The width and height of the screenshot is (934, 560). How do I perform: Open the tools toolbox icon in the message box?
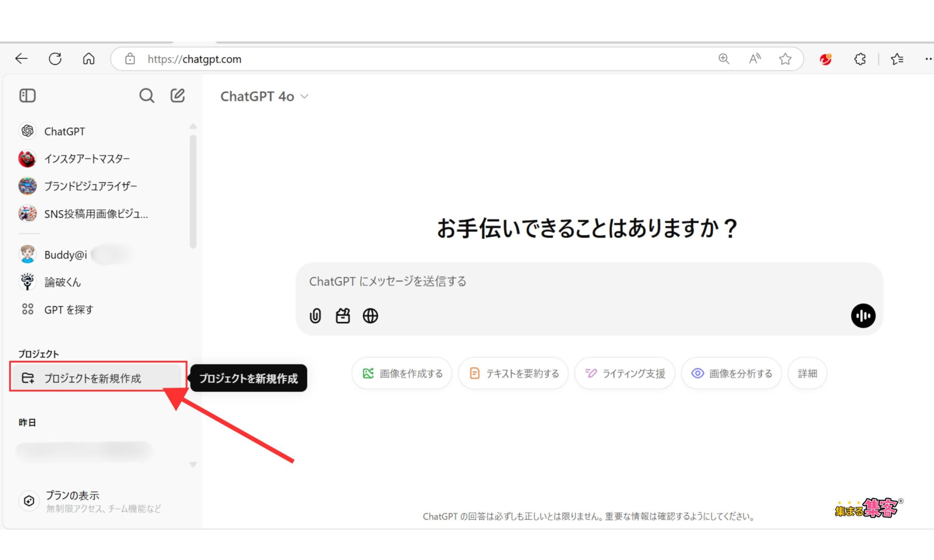pos(342,316)
